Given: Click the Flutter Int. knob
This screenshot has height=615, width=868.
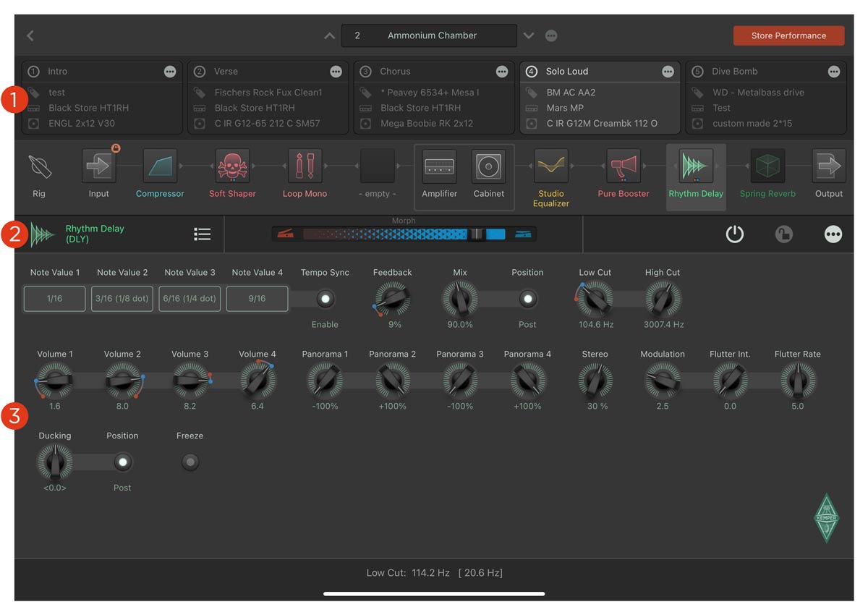Looking at the screenshot, I should (x=730, y=380).
